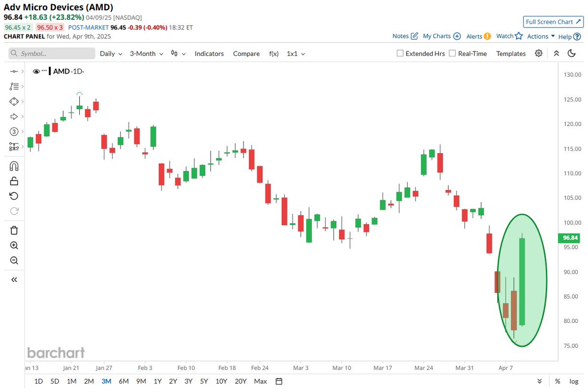Open the calendar date range picker
Viewport: 588px width, 392px height.
(279, 381)
